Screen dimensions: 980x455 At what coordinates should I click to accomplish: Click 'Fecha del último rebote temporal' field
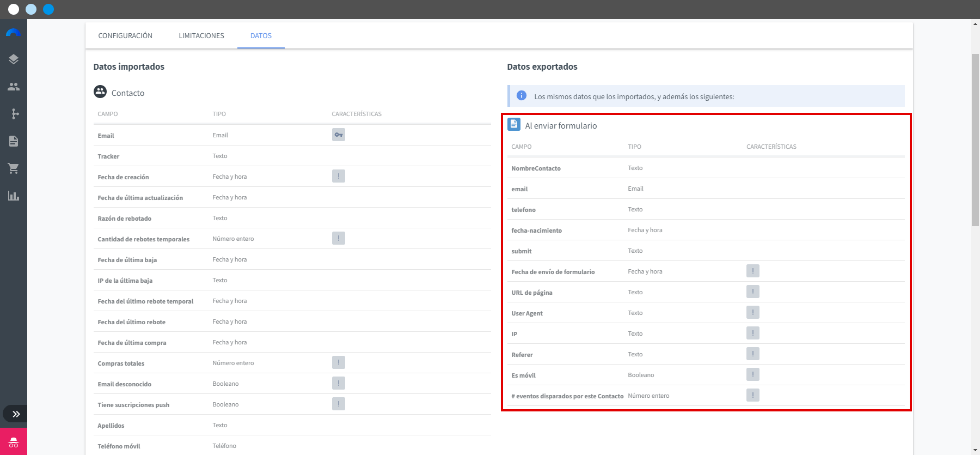[x=145, y=301]
